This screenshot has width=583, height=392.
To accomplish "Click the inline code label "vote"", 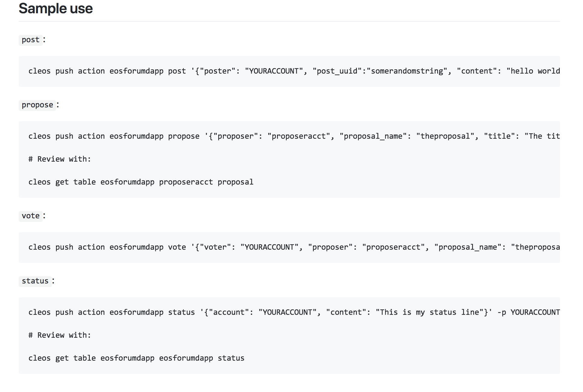I will click(x=30, y=216).
